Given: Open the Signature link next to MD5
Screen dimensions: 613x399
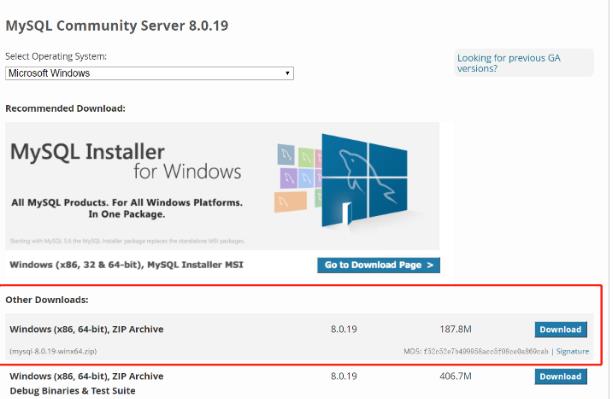Looking at the screenshot, I should click(x=572, y=351).
